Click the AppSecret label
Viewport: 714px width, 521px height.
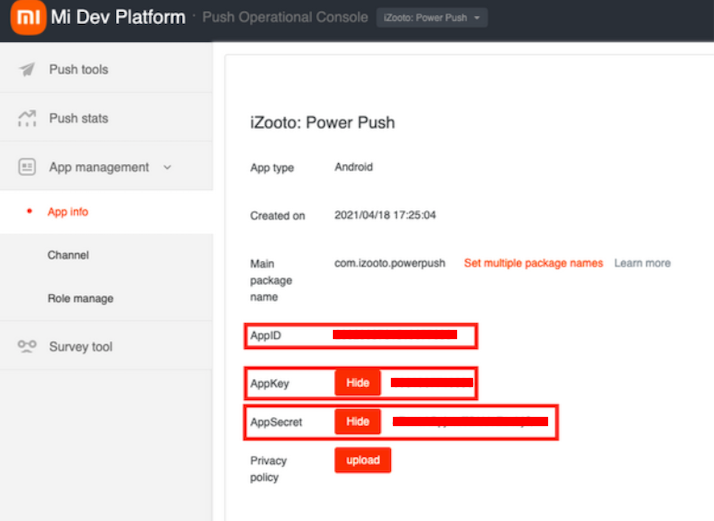[276, 422]
